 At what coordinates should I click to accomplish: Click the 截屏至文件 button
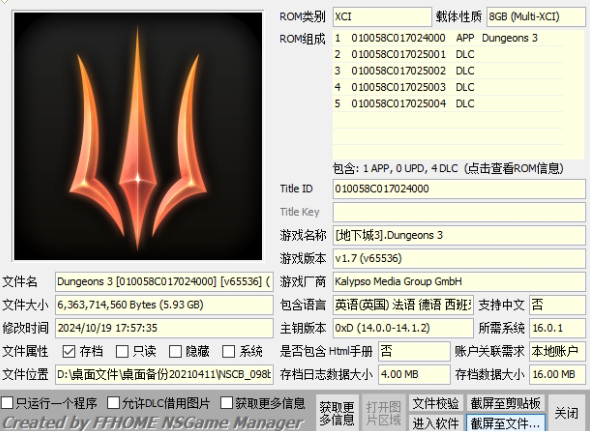coord(506,423)
